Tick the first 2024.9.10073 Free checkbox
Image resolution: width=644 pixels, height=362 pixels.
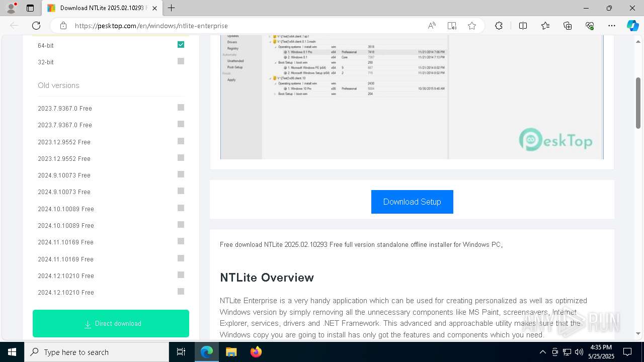coord(181,174)
